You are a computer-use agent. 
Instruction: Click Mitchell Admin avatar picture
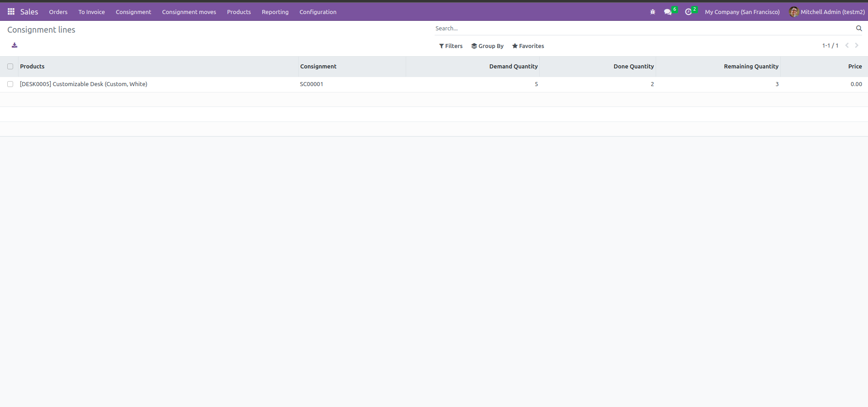click(x=794, y=12)
